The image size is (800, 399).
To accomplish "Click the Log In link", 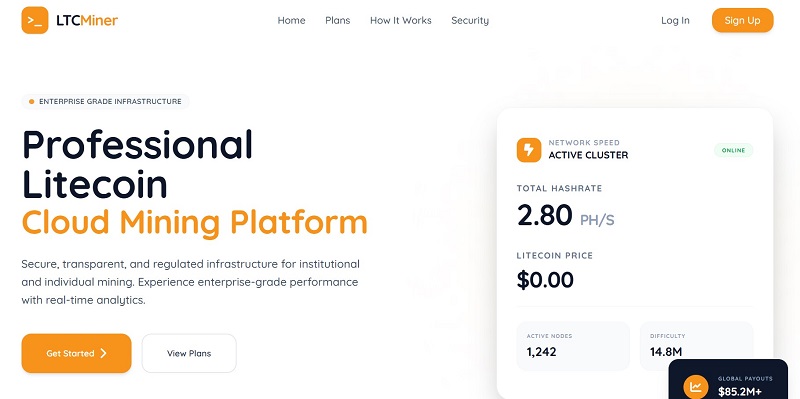I will point(675,20).
